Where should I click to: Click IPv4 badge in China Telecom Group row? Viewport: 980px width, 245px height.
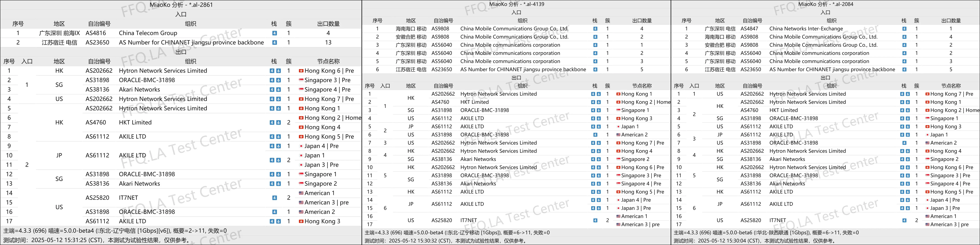(x=274, y=33)
